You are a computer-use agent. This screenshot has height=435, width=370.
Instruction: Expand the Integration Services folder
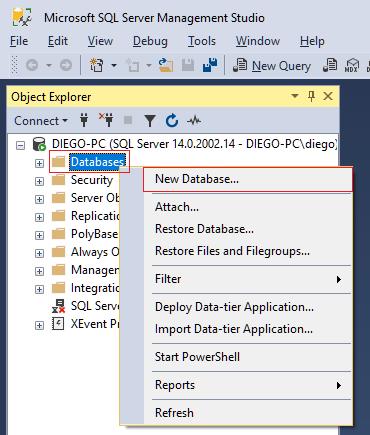pos(39,289)
